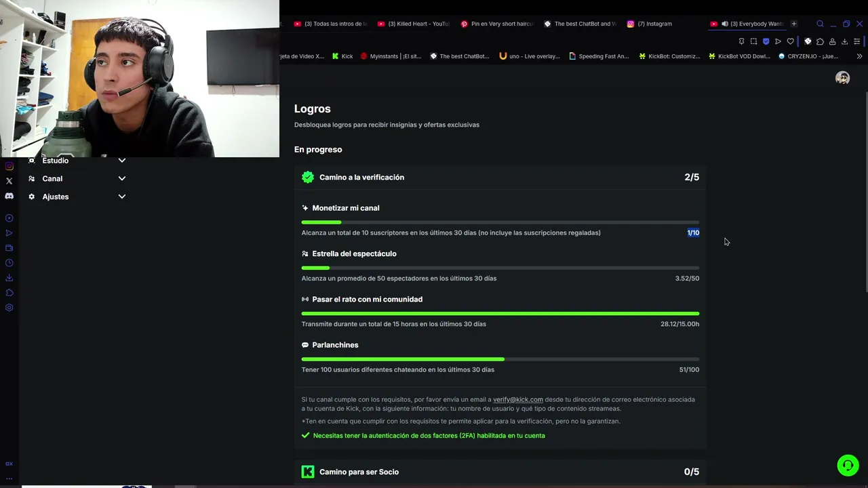Image resolution: width=868 pixels, height=488 pixels.
Task: Switch to the Instagram browser tab
Action: point(650,24)
